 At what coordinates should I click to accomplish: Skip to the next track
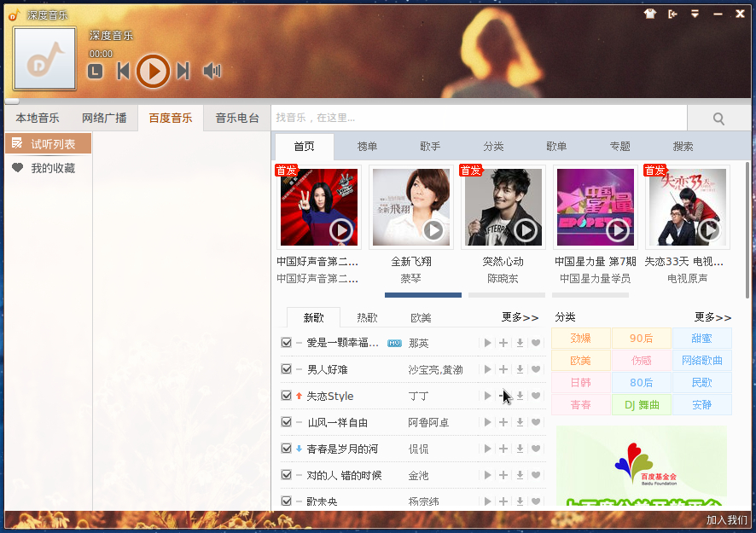click(183, 71)
